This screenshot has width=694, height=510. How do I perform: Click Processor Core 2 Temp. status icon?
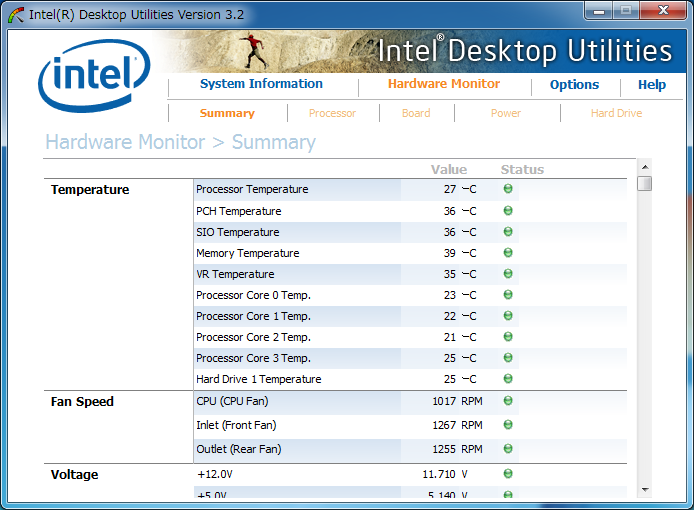click(x=508, y=336)
